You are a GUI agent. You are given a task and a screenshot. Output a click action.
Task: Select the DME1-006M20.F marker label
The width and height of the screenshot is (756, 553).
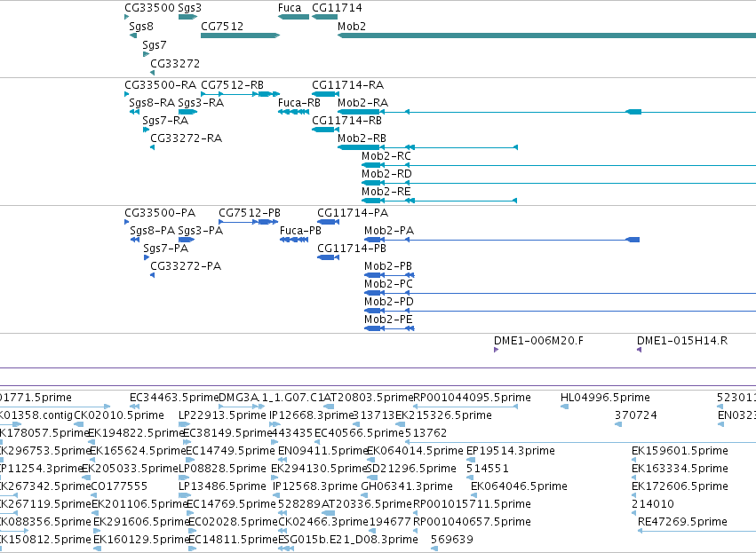click(x=538, y=341)
